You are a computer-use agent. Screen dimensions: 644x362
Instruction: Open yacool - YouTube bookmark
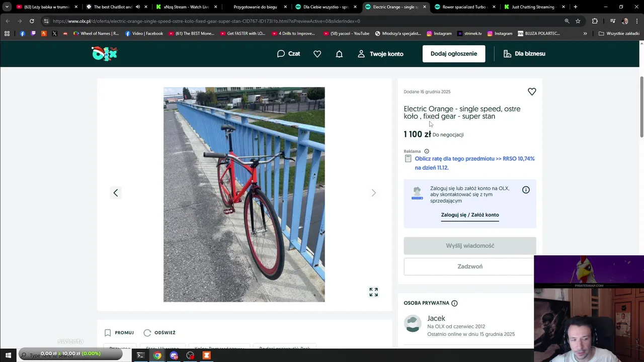346,34
